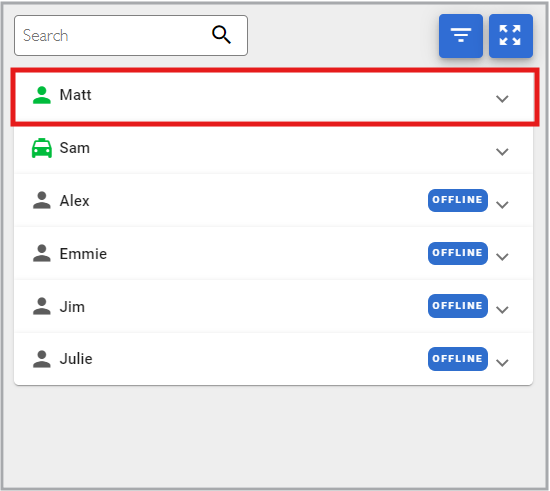The image size is (550, 491).
Task: Select the Jim name in list
Action: 72,307
